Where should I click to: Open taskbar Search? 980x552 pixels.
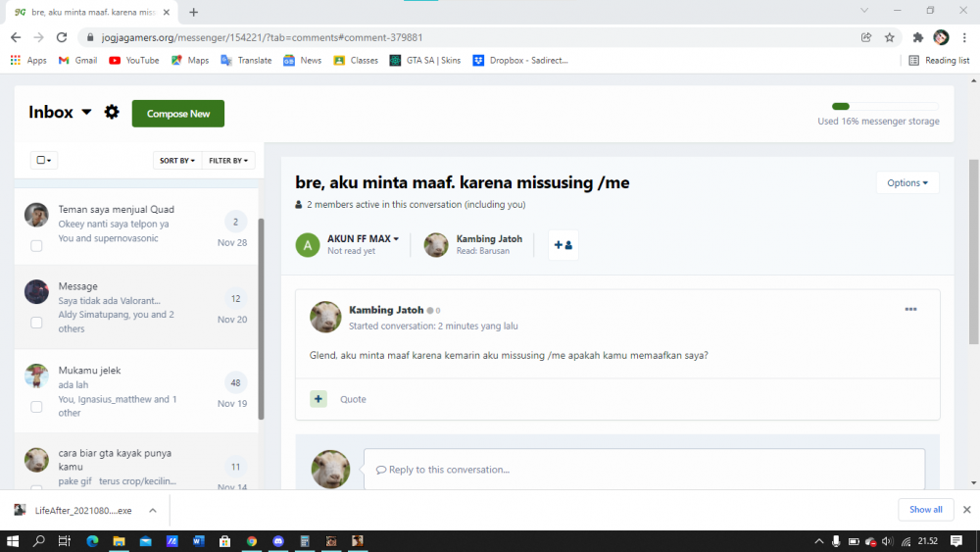point(39,541)
